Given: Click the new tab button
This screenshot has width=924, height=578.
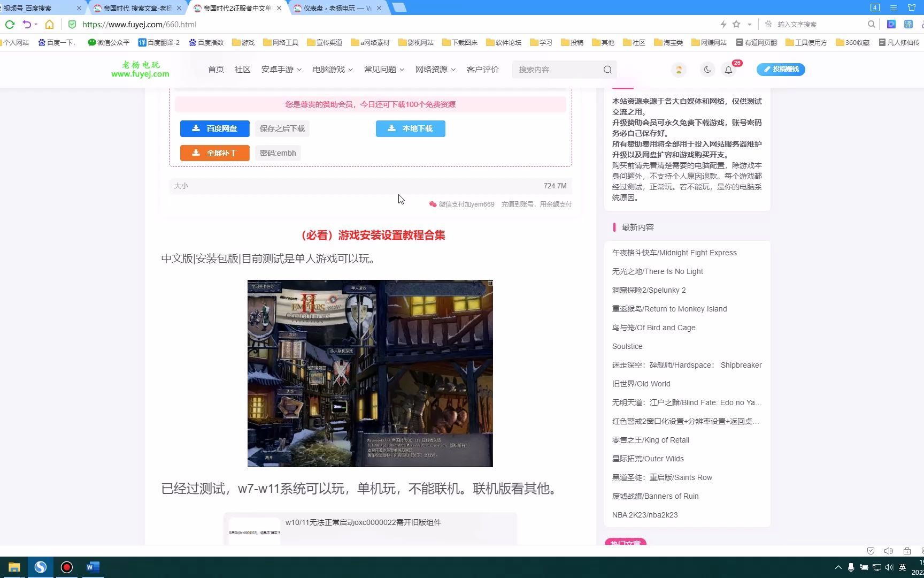Looking at the screenshot, I should pyautogui.click(x=399, y=7).
